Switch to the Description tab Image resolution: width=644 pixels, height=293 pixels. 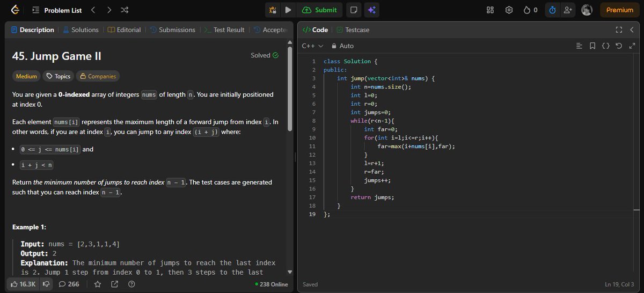tap(33, 30)
